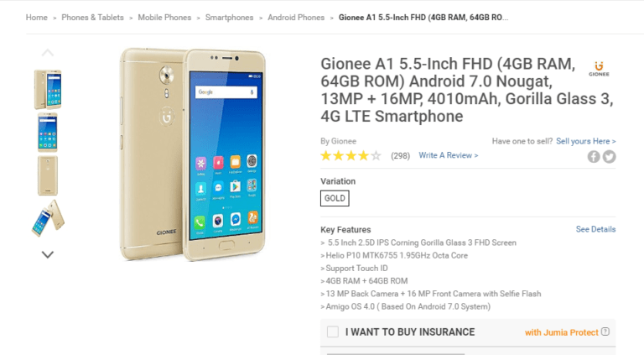Tick the I want to buy insurance checkbox
Screen dimensions: 644x355
(333, 332)
